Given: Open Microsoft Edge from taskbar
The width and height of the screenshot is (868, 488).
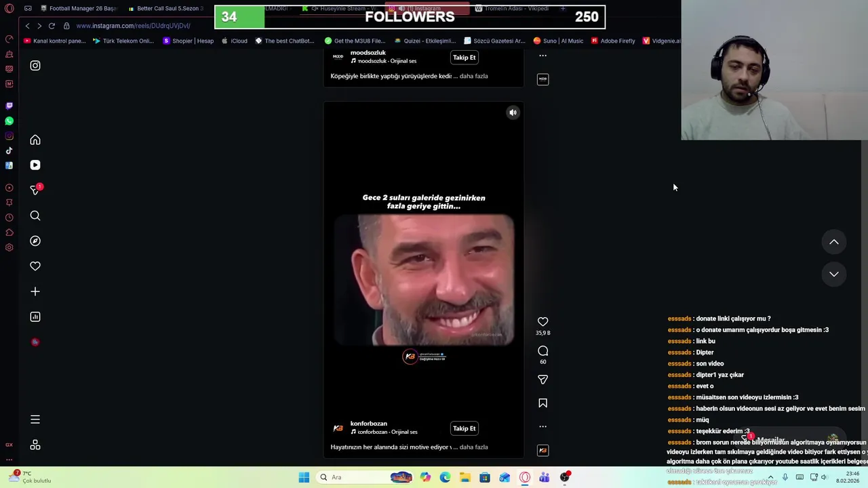Looking at the screenshot, I should tap(445, 477).
